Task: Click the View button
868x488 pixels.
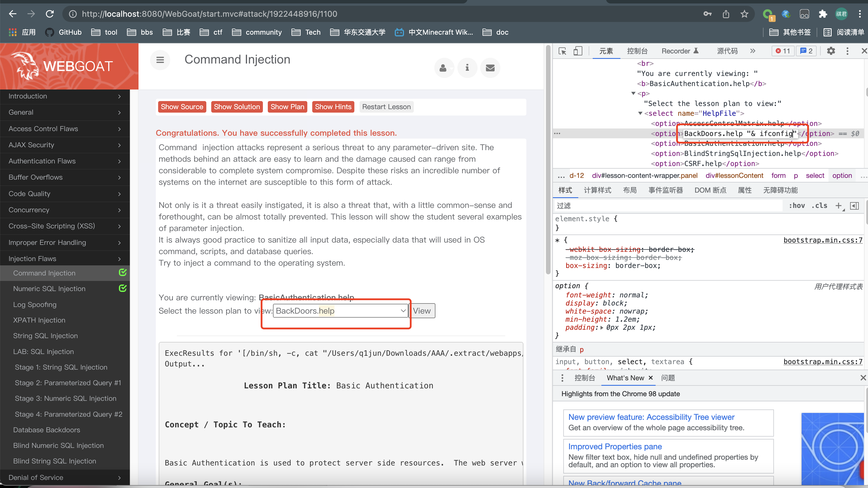Action: 422,311
